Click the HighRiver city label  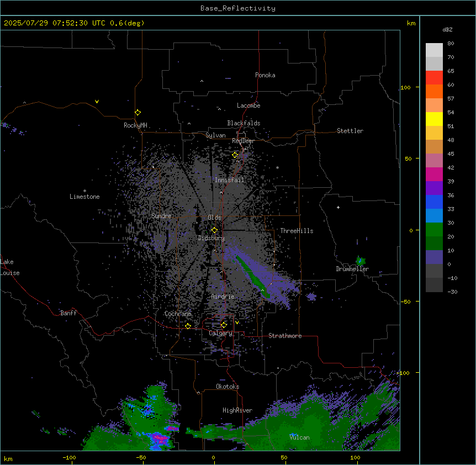coord(237,410)
